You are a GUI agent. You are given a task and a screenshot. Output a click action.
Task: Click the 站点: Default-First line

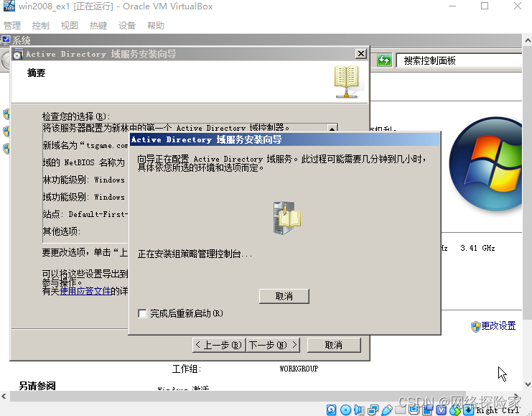85,214
